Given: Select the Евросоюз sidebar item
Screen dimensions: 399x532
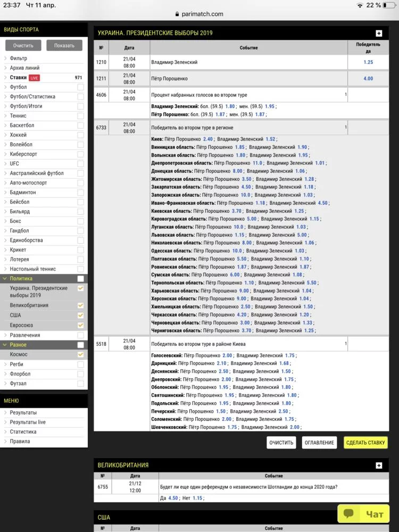Looking at the screenshot, I should [21, 325].
